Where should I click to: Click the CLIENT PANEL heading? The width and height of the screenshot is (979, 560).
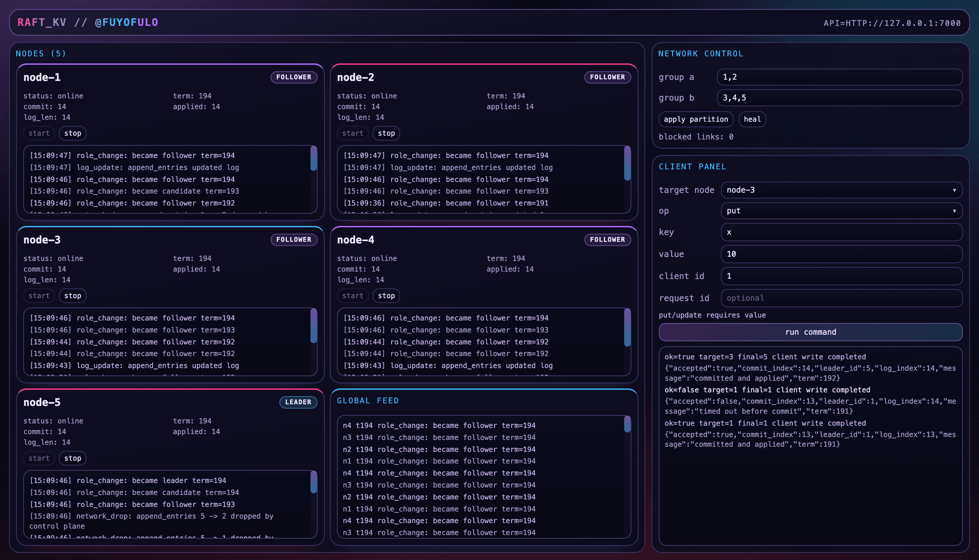click(x=692, y=166)
